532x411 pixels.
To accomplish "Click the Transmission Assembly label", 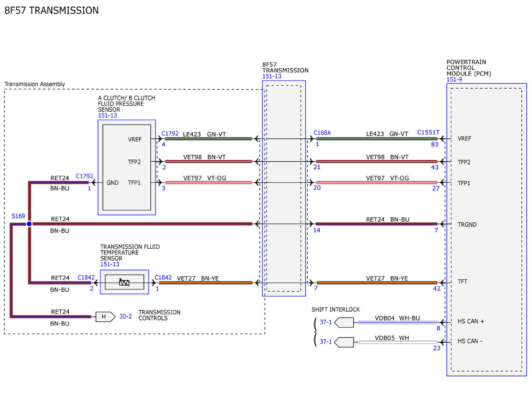I will click(x=35, y=84).
